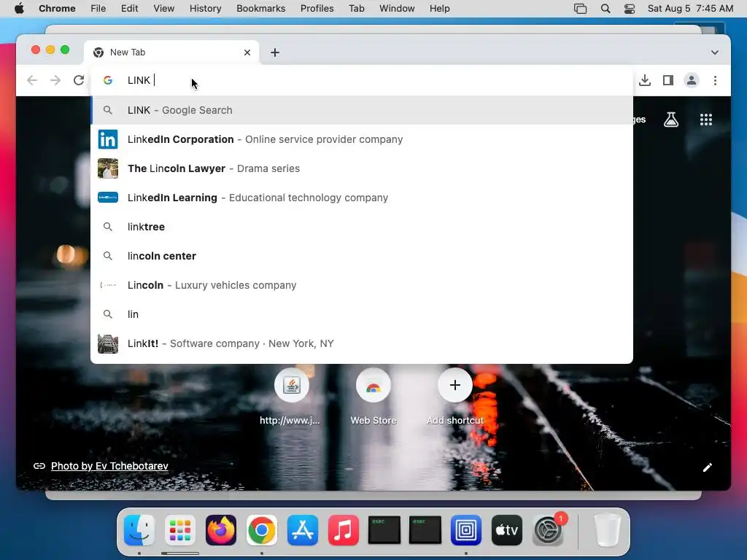
Task: Open the Search Labs flask icon
Action: pos(671,120)
